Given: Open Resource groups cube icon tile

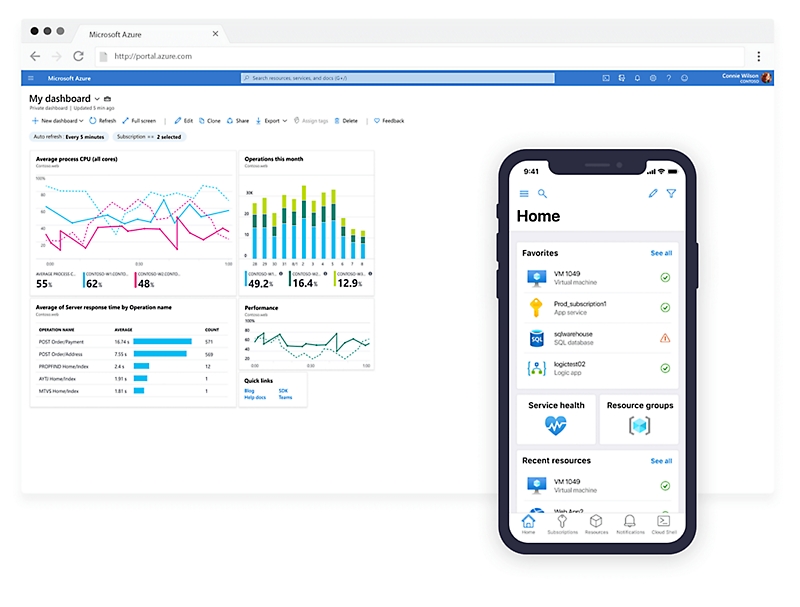Looking at the screenshot, I should tap(639, 425).
